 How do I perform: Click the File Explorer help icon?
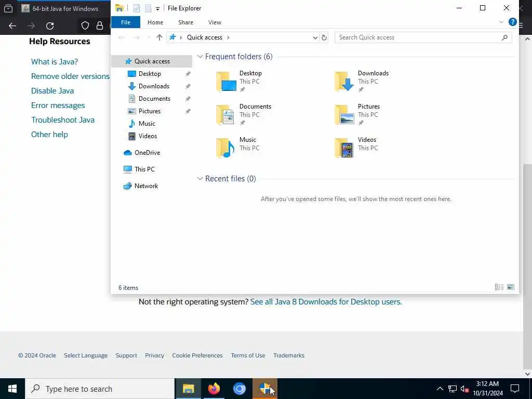(x=512, y=22)
